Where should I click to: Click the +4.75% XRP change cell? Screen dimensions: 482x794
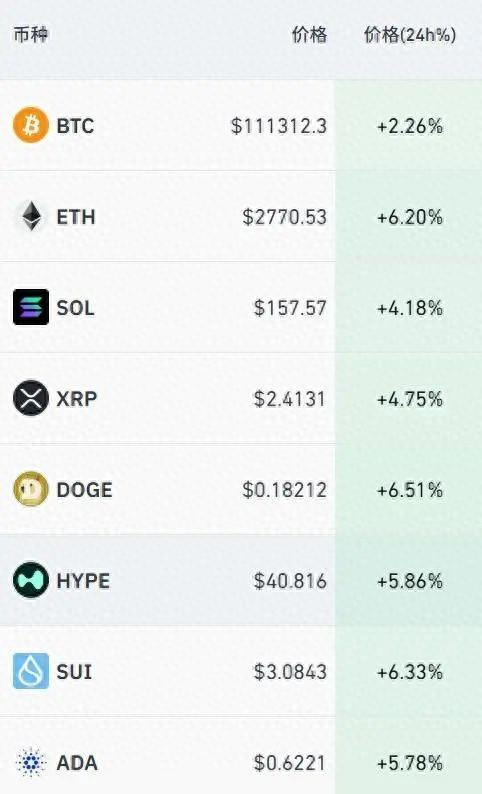click(410, 399)
